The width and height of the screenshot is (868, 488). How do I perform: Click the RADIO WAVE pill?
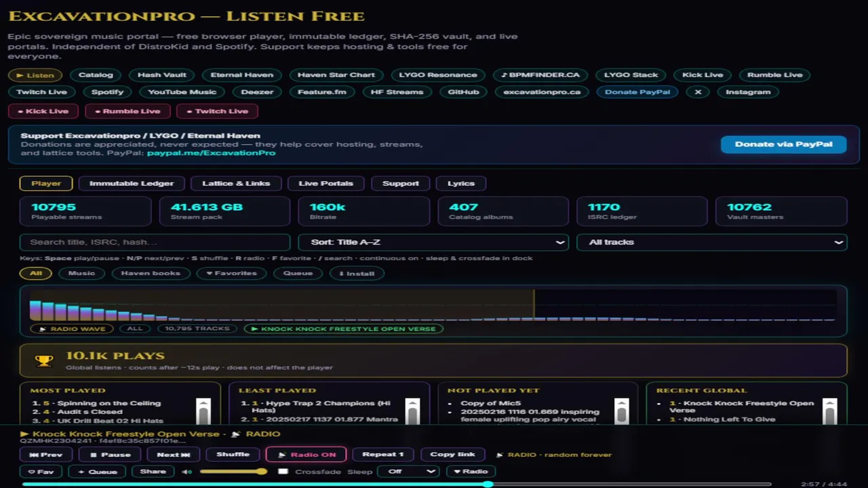[72, 329]
